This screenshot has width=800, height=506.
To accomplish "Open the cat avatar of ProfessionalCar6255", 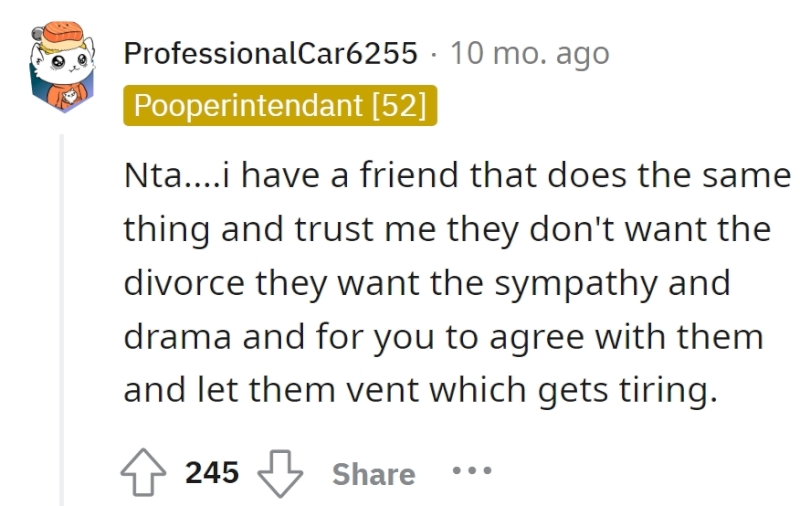I will (x=62, y=66).
